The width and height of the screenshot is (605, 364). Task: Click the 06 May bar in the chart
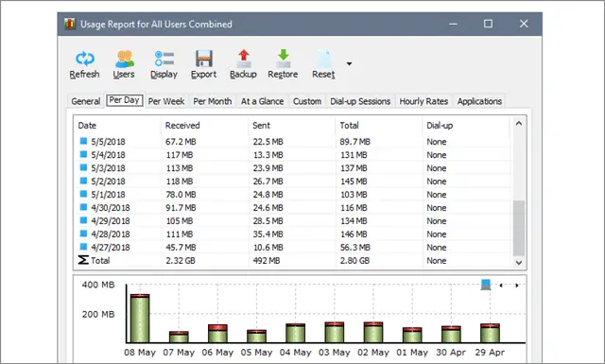coord(217,334)
